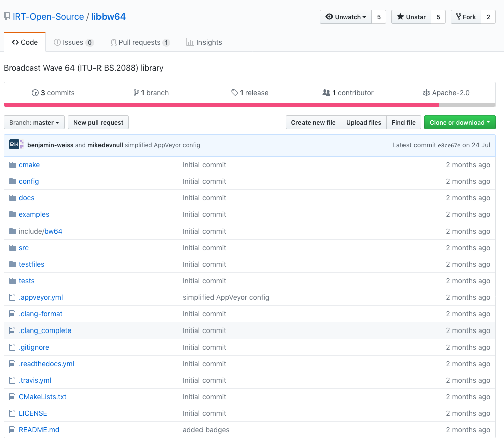
Task: Click Find file button
Action: (404, 123)
